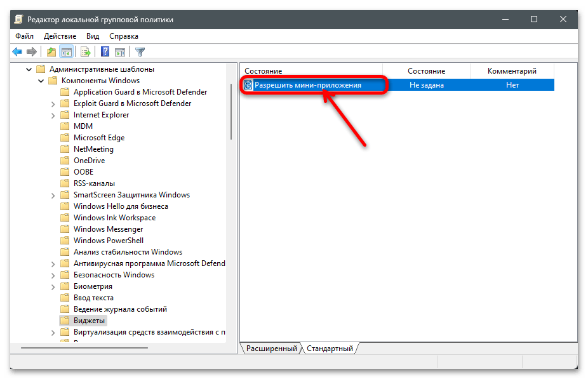The height and width of the screenshot is (379, 588).
Task: Click the folder icon of Административные шаблоны
Action: 41,69
